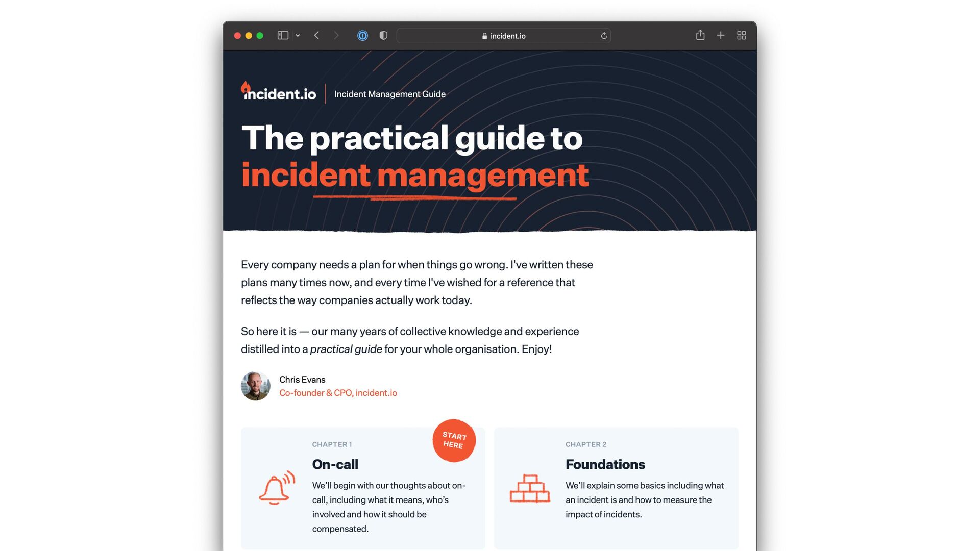Open the Incident Management Guide link
This screenshot has width=980, height=551.
pos(390,94)
